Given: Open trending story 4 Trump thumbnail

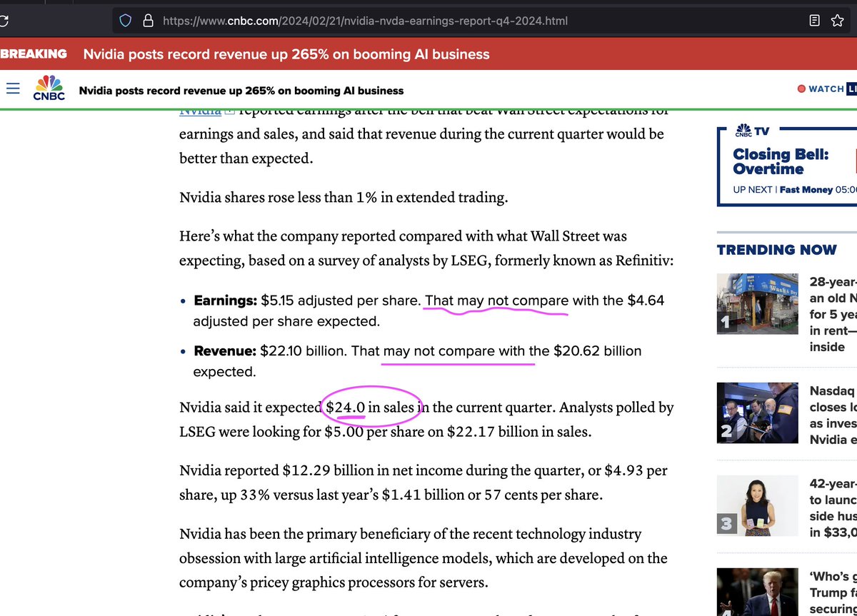Looking at the screenshot, I should (757, 592).
